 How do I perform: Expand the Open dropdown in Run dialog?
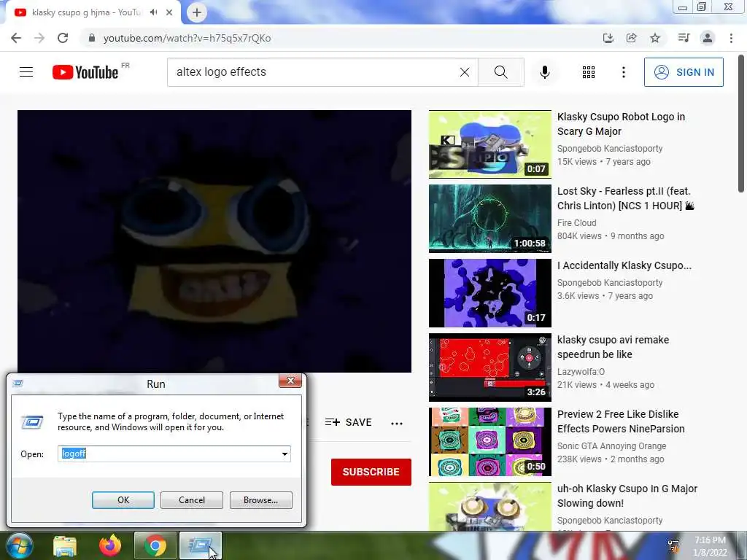285,454
